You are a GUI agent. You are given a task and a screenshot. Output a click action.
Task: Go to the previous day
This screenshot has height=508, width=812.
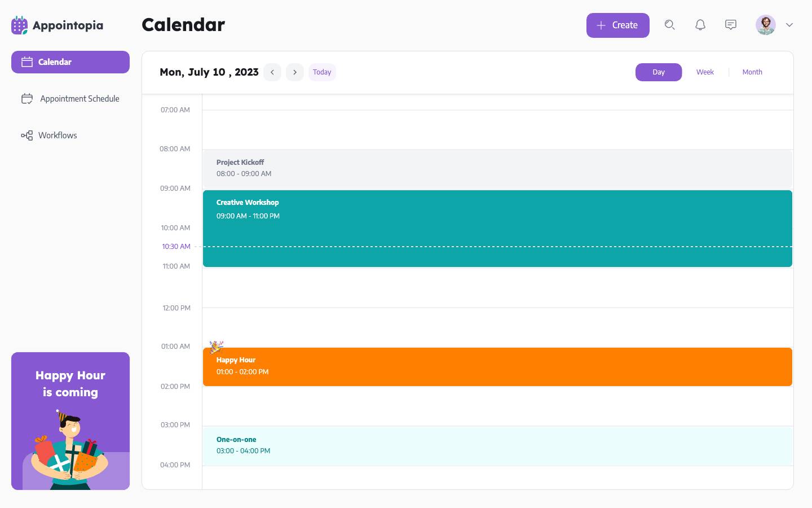pyautogui.click(x=272, y=72)
